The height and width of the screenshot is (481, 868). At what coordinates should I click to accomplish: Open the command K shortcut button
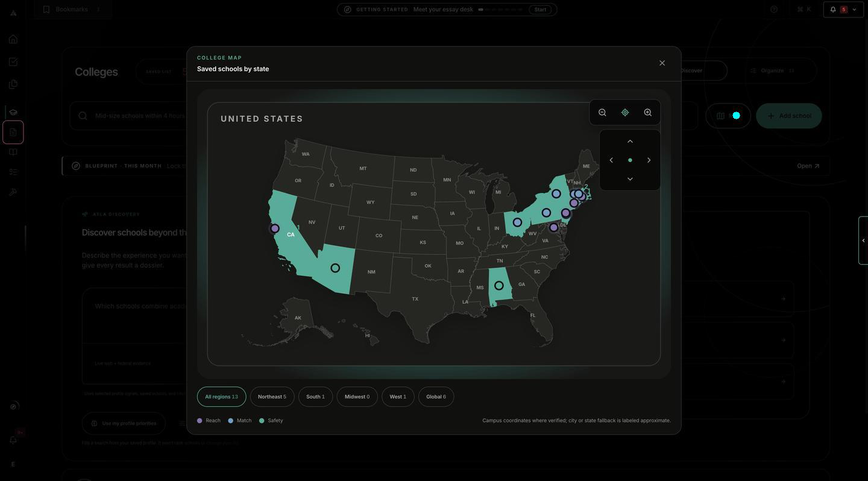804,9
